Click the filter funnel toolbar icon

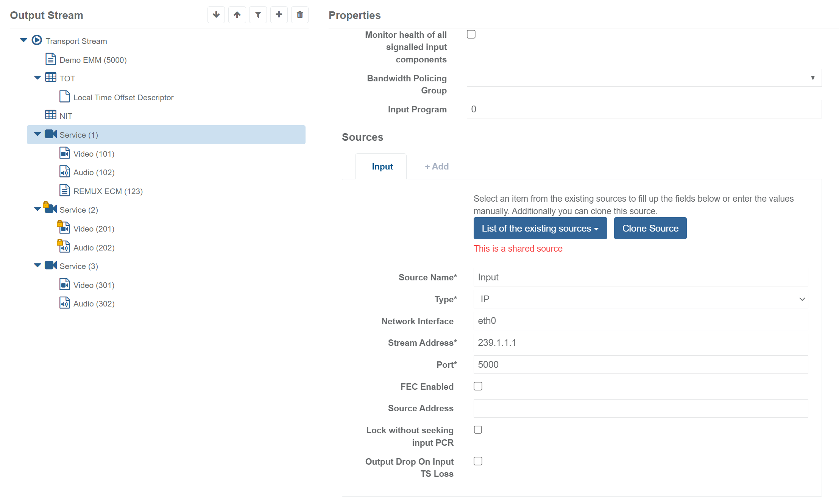tap(258, 15)
